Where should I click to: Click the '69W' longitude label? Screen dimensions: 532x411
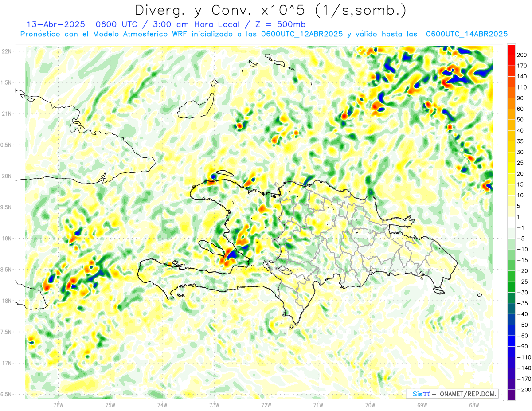[422, 405]
